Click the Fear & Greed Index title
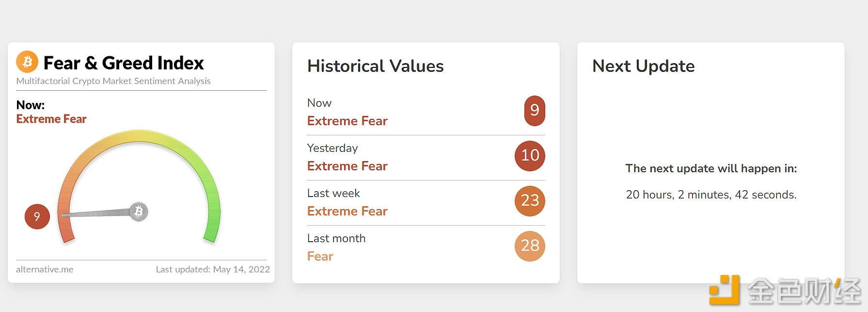Image resolution: width=868 pixels, height=312 pixels. (124, 63)
